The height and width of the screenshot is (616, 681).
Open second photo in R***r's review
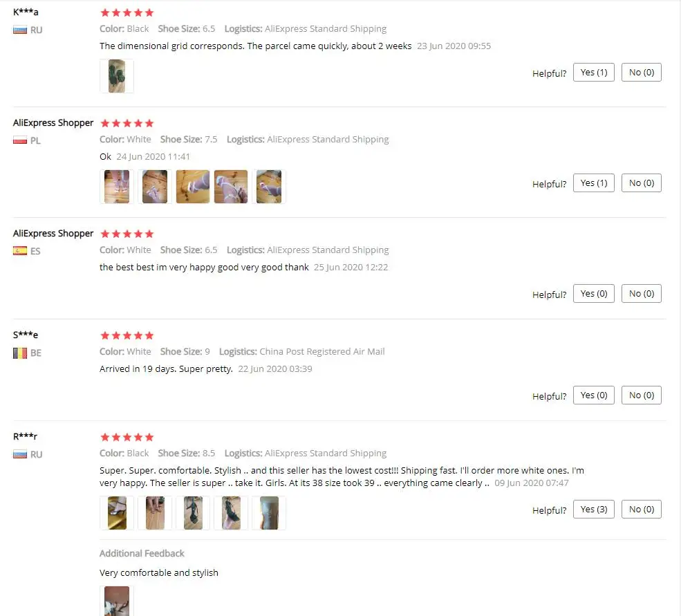point(155,512)
